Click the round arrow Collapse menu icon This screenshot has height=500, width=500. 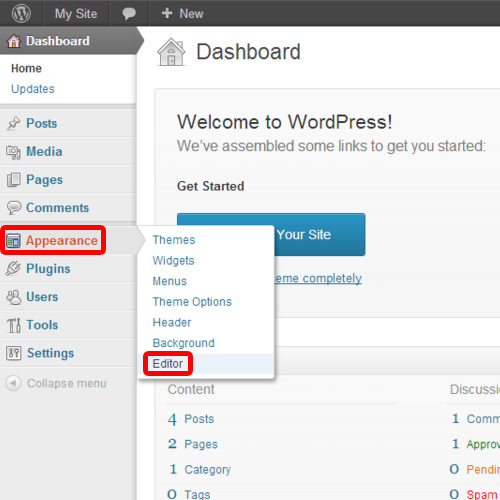[13, 383]
